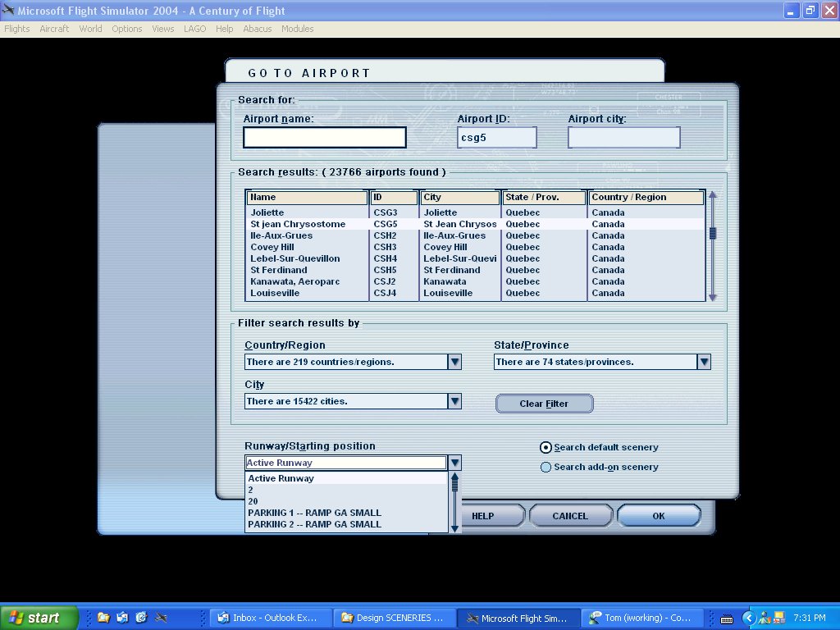Screen dimensions: 840x630
Task: Open the Options menu
Action: tap(127, 29)
